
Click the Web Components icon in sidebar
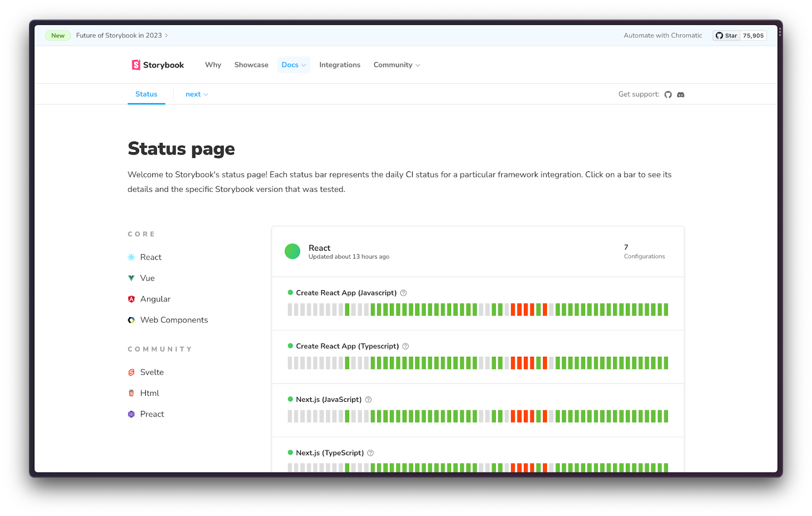[131, 320]
